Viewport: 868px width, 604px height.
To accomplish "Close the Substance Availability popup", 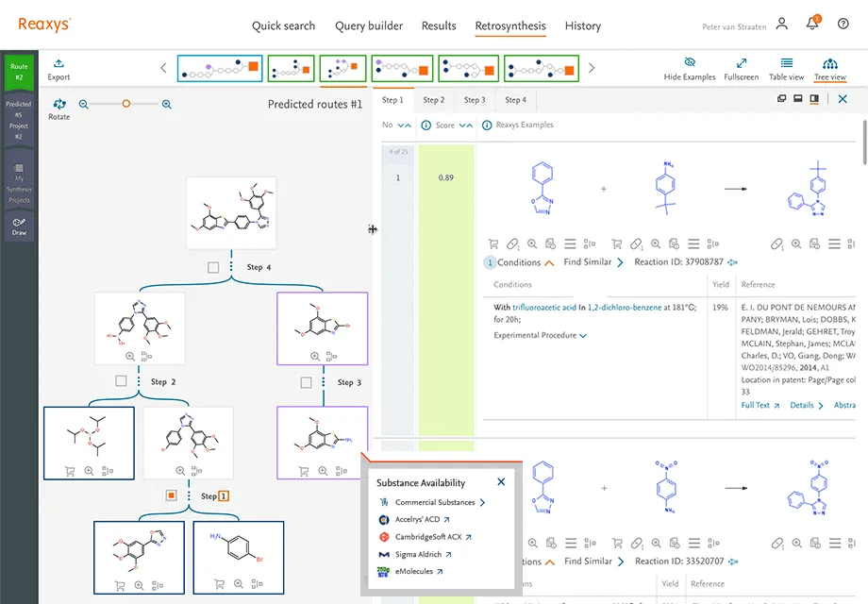I will pyautogui.click(x=501, y=481).
